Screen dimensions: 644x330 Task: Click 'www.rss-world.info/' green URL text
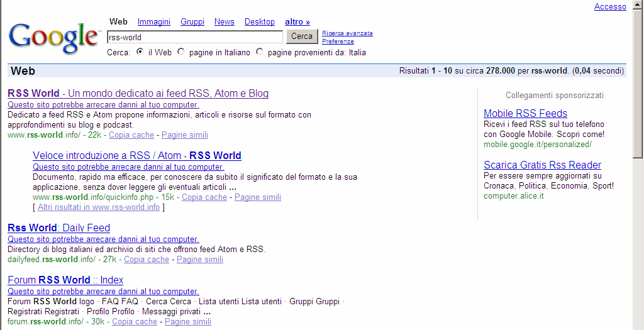coord(44,135)
